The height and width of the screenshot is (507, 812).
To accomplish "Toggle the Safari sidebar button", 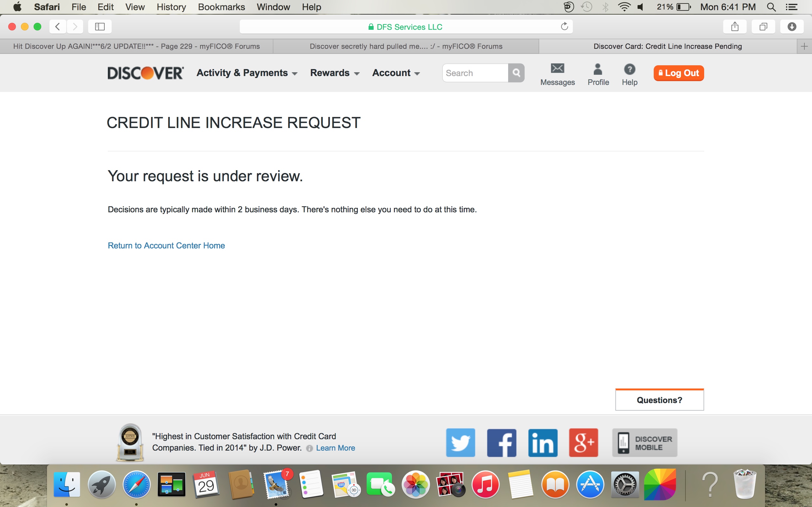I will tap(100, 27).
